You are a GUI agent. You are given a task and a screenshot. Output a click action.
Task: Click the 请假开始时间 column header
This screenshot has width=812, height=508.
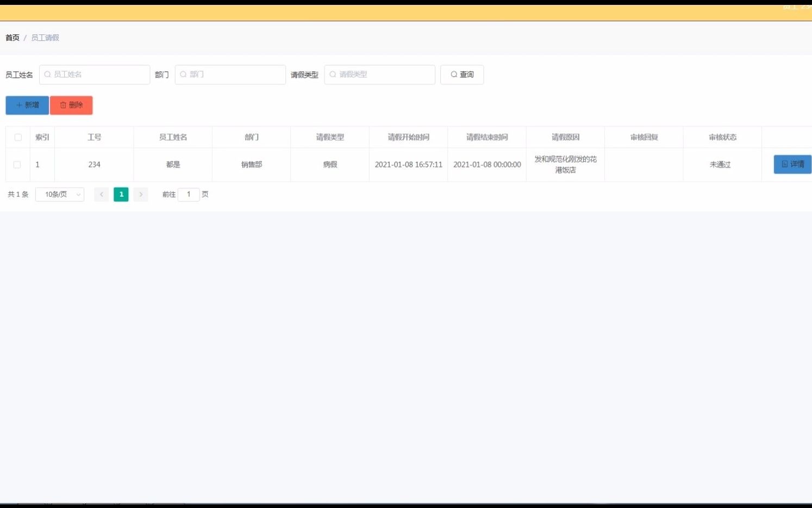click(409, 137)
